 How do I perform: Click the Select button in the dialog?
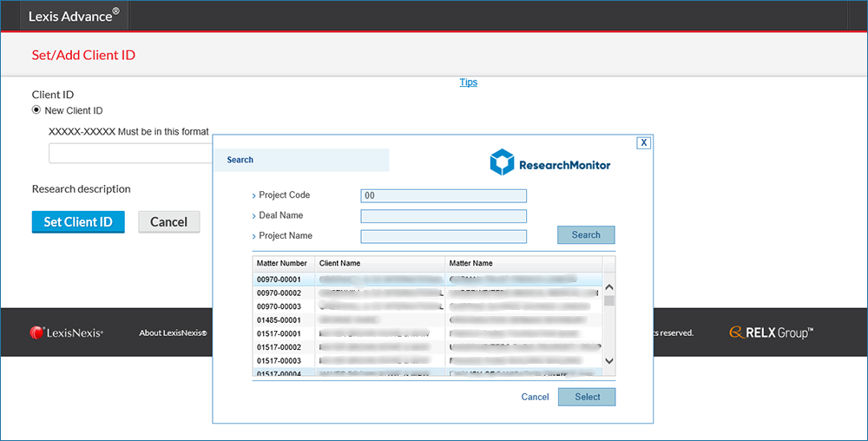587,397
